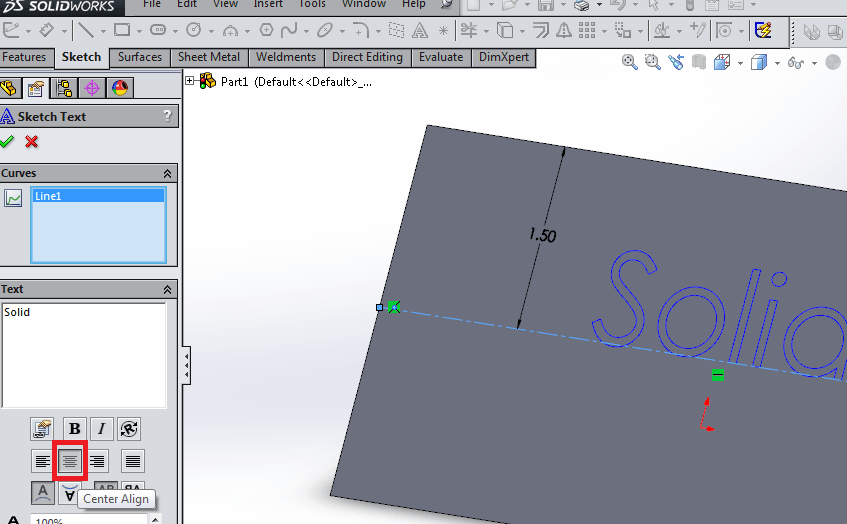Click the Left Align text button

coord(42,461)
